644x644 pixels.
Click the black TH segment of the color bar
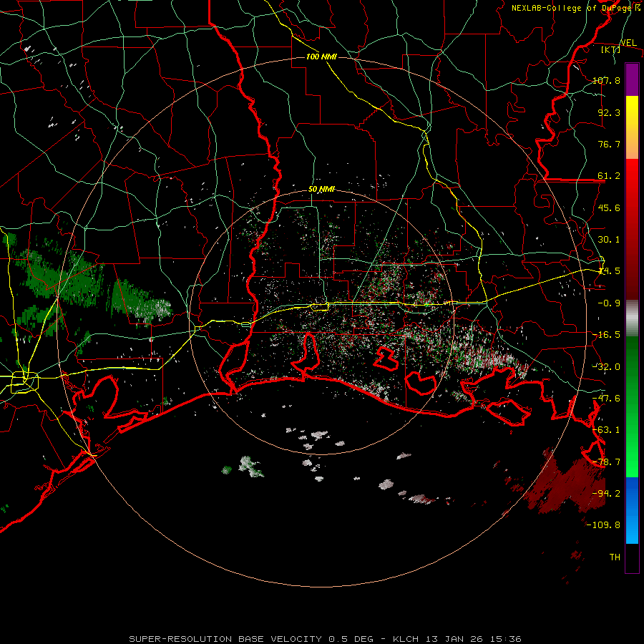pyautogui.click(x=632, y=557)
